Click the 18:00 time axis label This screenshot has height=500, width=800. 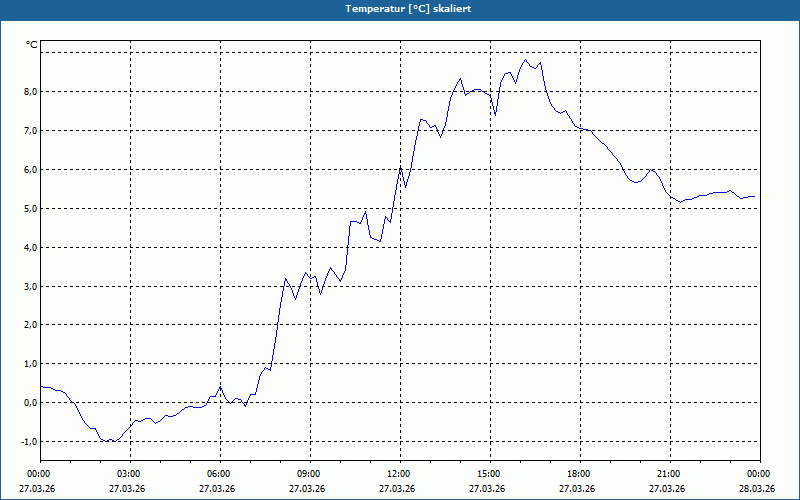[581, 474]
